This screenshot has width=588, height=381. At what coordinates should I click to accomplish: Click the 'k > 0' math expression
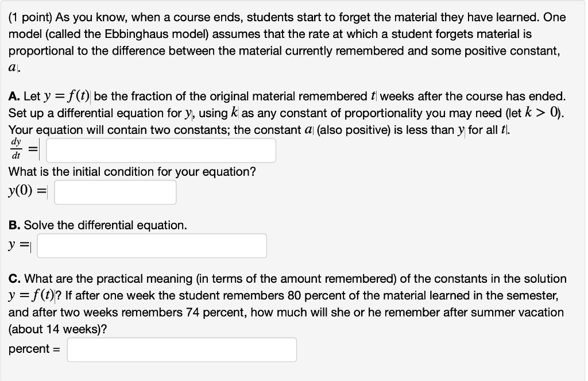pyautogui.click(x=541, y=113)
